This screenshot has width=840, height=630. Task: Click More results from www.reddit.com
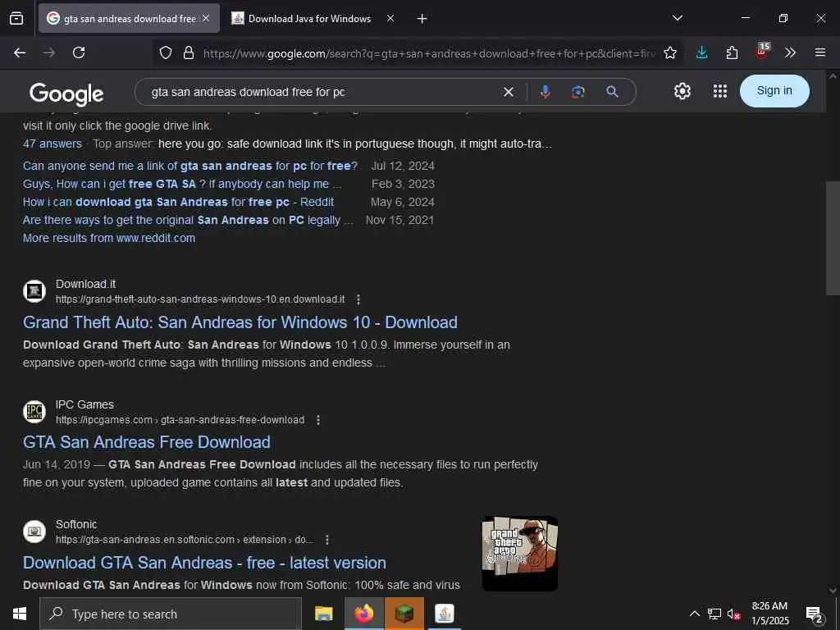(x=109, y=239)
